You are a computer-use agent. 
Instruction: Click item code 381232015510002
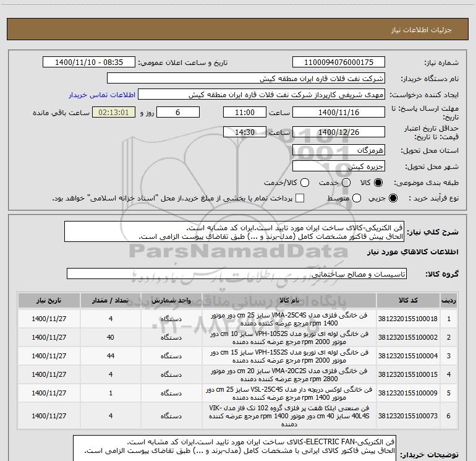(408, 337)
